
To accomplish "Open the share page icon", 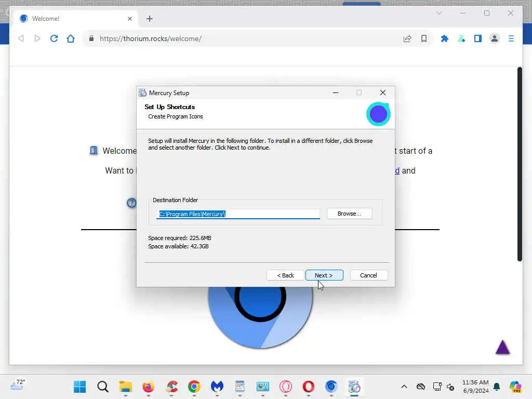I will [x=407, y=38].
